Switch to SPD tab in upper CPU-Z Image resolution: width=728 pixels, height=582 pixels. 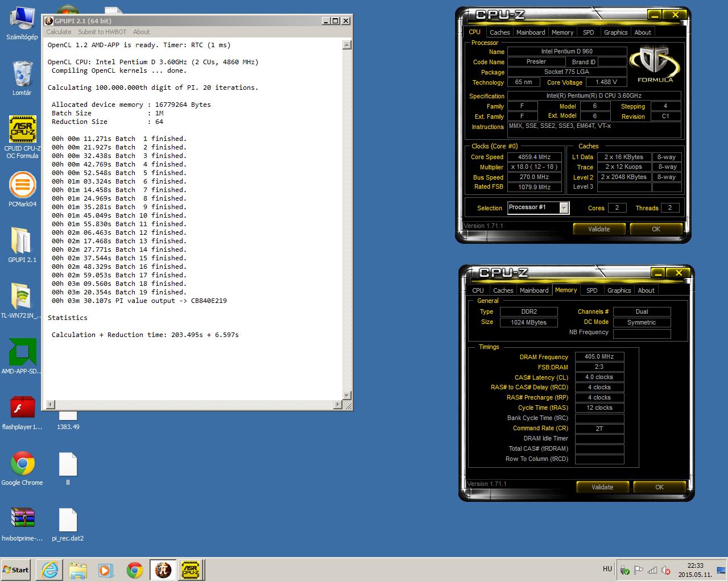[x=588, y=32]
